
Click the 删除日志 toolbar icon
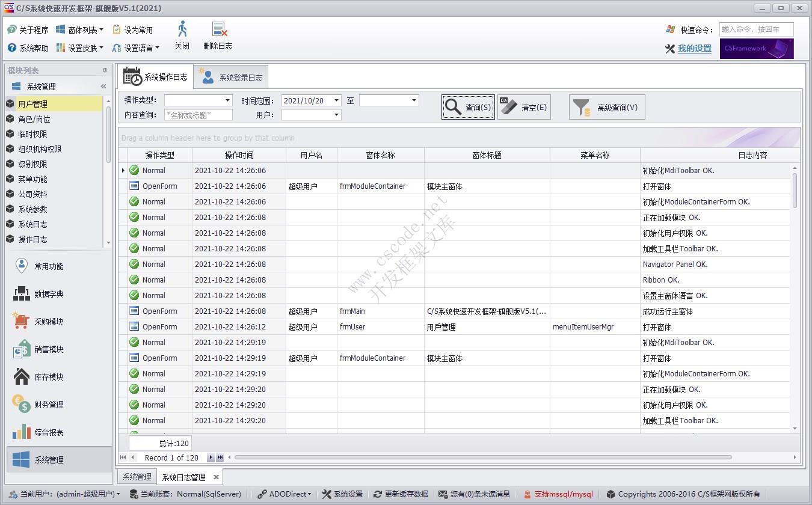pos(217,35)
